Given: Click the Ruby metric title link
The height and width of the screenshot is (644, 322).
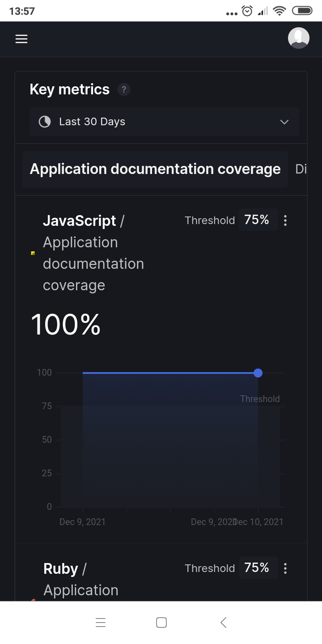Looking at the screenshot, I should pyautogui.click(x=61, y=569).
